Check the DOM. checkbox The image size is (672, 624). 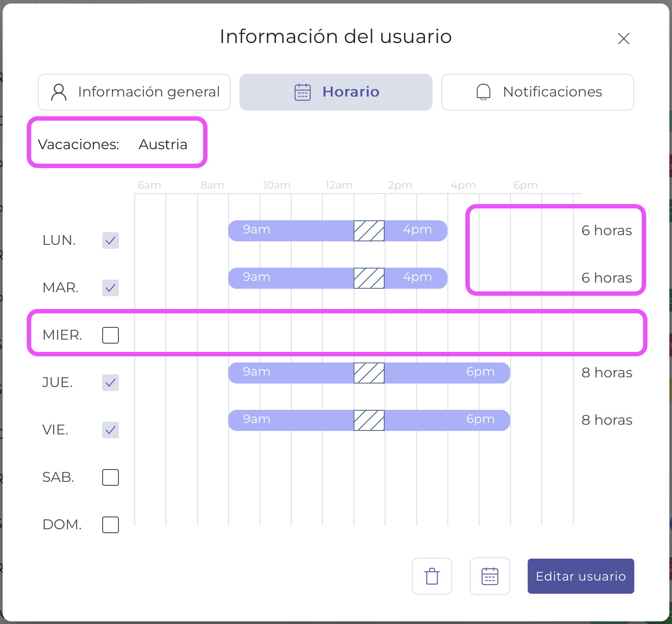(111, 525)
